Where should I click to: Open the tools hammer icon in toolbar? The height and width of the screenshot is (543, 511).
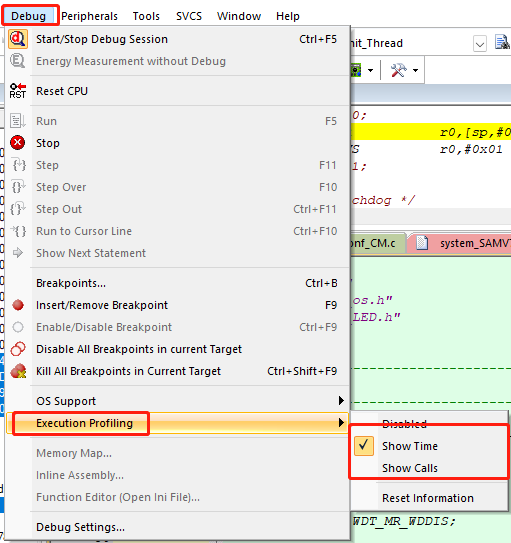398,70
